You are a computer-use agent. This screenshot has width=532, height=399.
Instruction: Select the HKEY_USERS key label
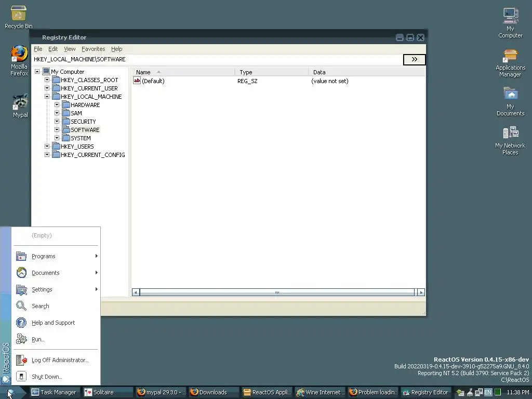tap(77, 147)
